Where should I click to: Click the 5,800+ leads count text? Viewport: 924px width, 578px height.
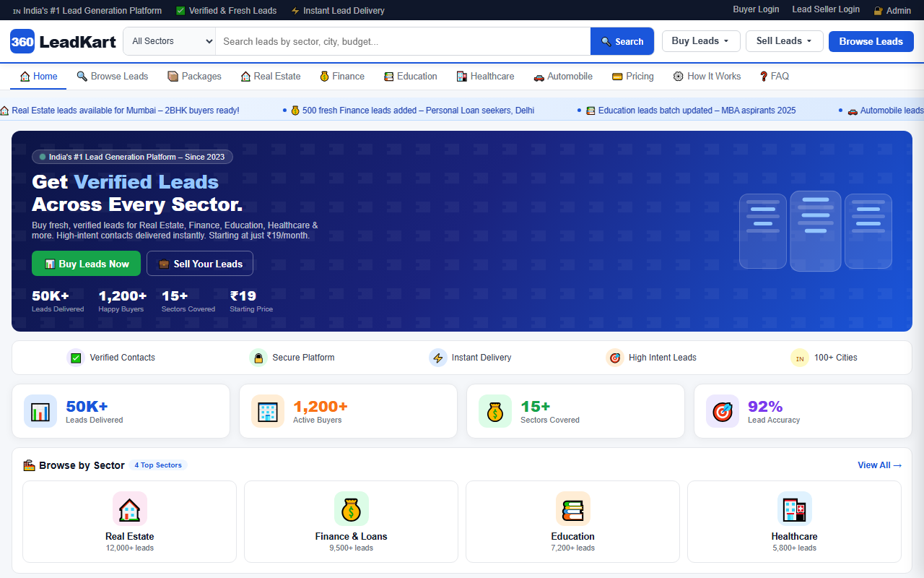[x=795, y=548]
